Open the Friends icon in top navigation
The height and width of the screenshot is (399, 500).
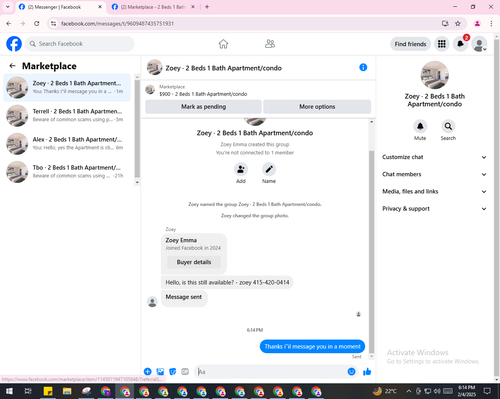270,44
